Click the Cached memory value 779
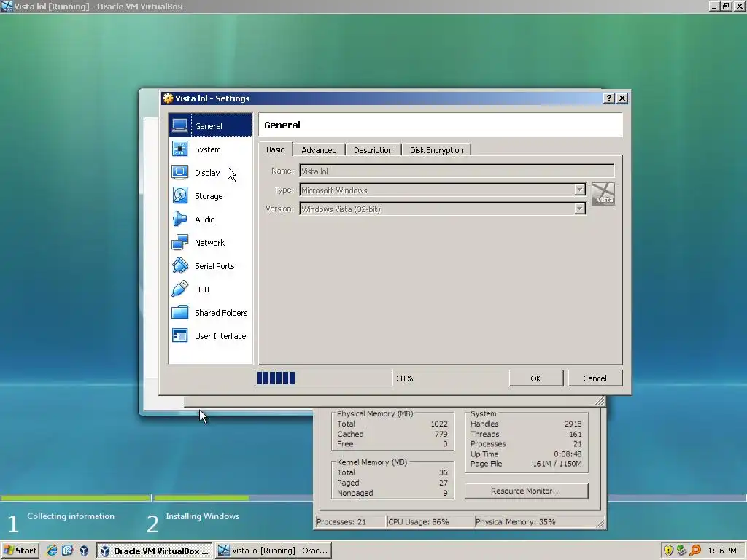This screenshot has width=747, height=560. [x=441, y=435]
